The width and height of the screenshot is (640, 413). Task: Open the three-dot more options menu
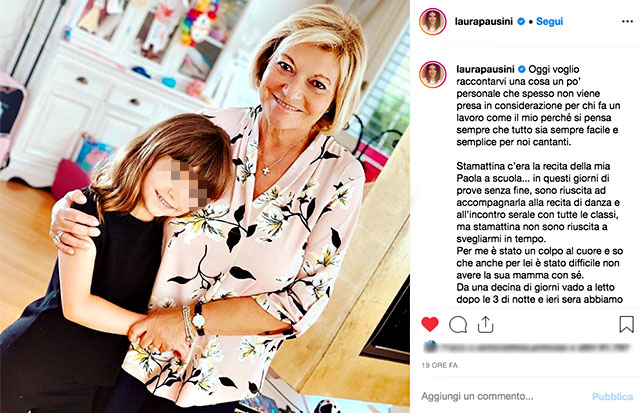pyautogui.click(x=627, y=22)
